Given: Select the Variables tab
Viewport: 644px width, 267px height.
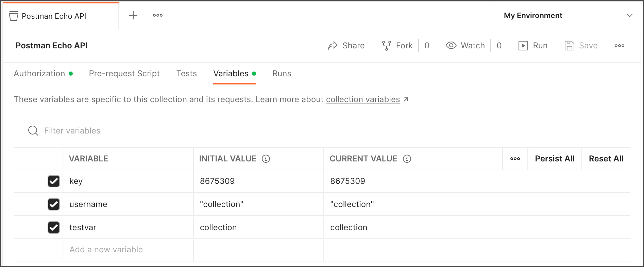Looking at the screenshot, I should [235, 74].
